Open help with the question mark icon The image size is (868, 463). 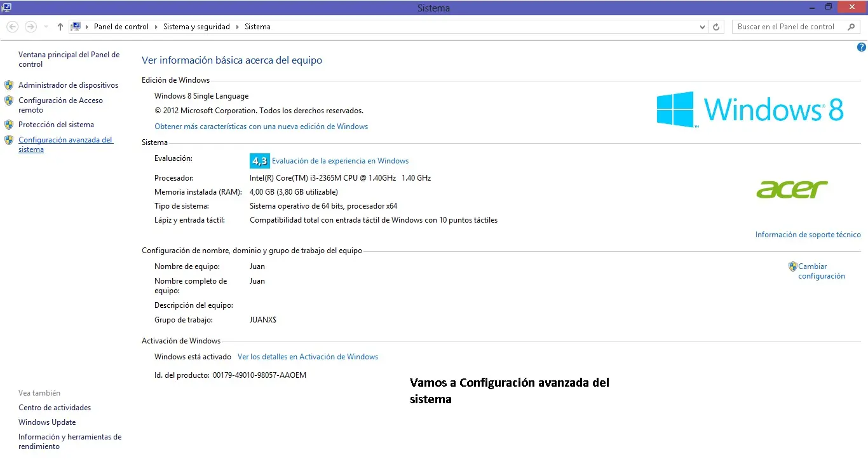coord(862,47)
